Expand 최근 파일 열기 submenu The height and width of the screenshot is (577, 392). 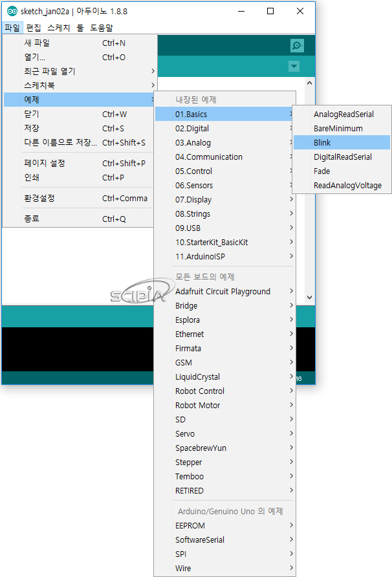click(80, 71)
